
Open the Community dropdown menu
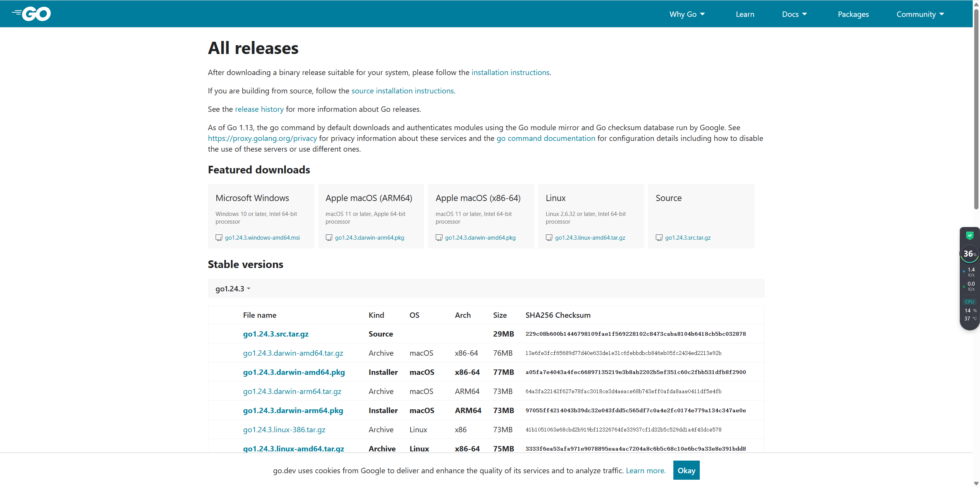(x=920, y=14)
